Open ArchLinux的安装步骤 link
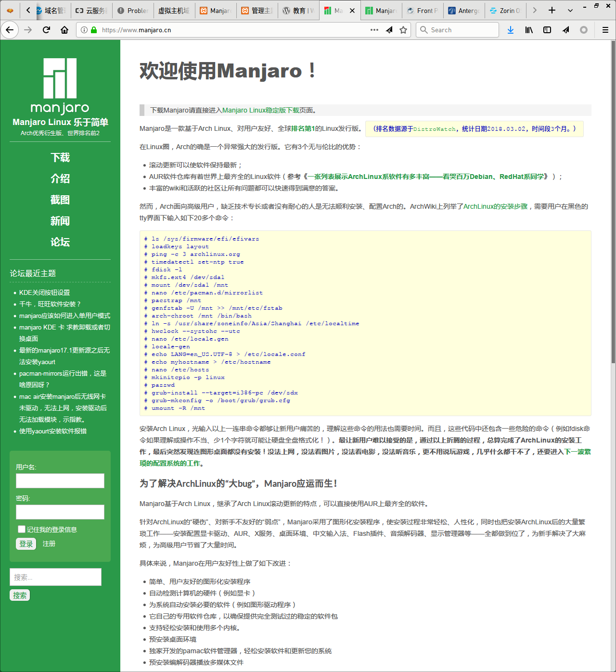Screen dimensions: 616x672 tap(495, 206)
